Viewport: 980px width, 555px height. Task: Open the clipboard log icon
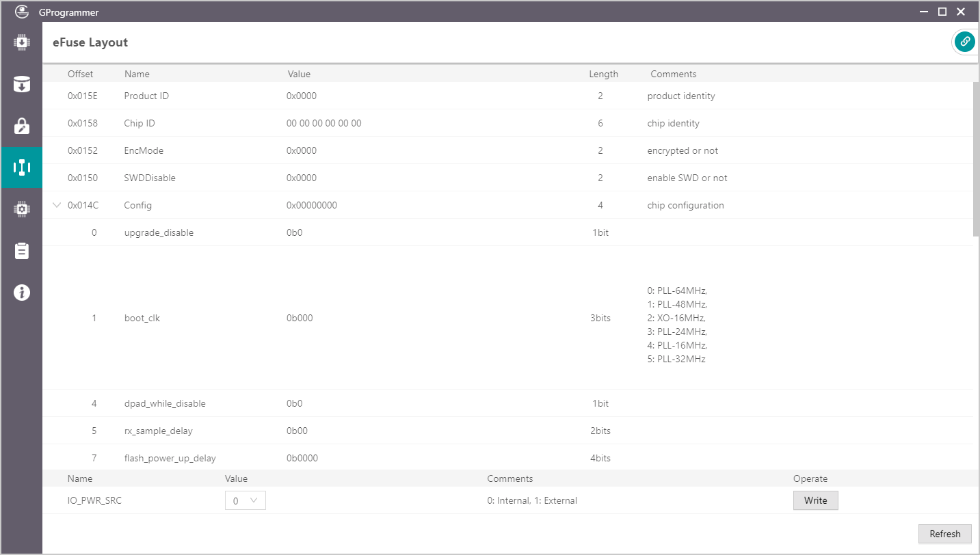click(x=22, y=251)
